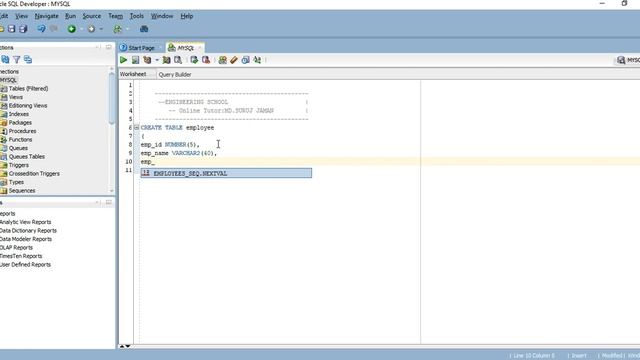Click the Run Script icon
Image resolution: width=640 pixels, height=360 pixels.
(x=135, y=60)
